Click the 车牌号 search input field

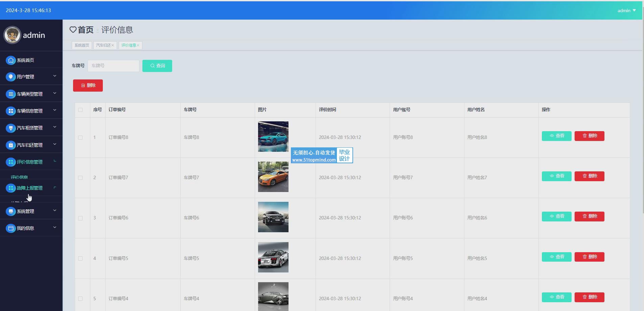(113, 66)
